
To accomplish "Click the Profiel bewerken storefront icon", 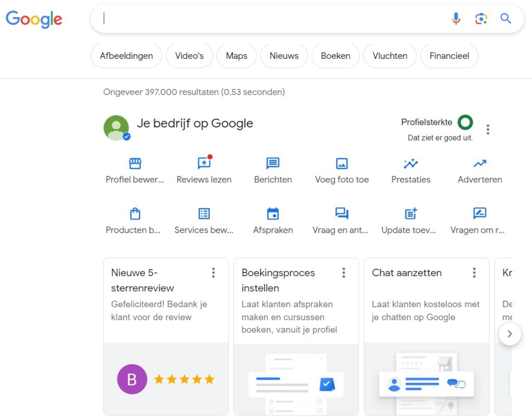I will click(135, 163).
